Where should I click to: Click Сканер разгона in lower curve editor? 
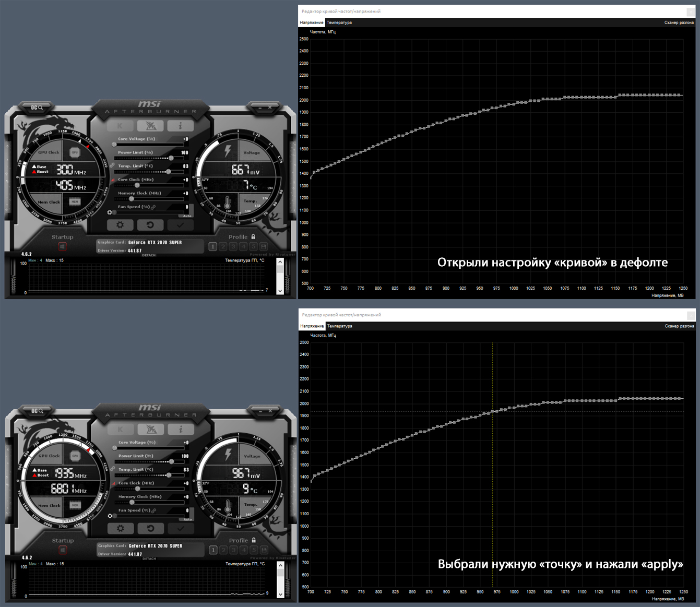[680, 326]
